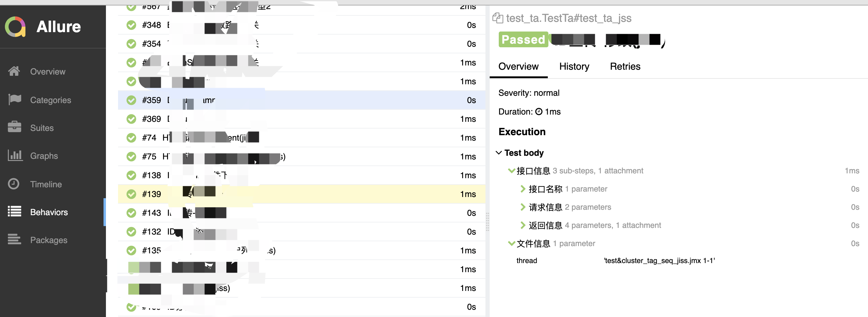Open Graphs via the bar chart icon
The height and width of the screenshot is (317, 868).
tap(15, 155)
